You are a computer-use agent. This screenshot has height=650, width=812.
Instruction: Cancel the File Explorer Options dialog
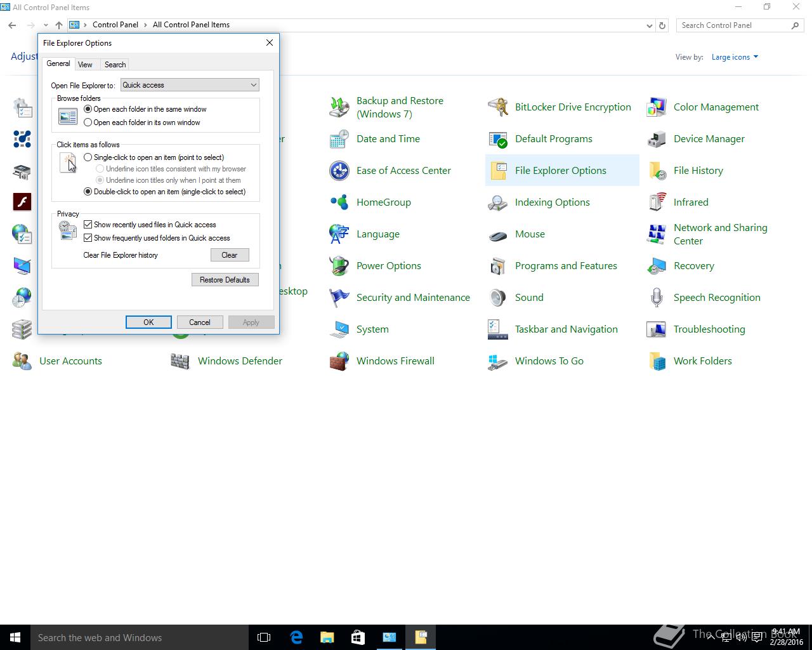(199, 322)
